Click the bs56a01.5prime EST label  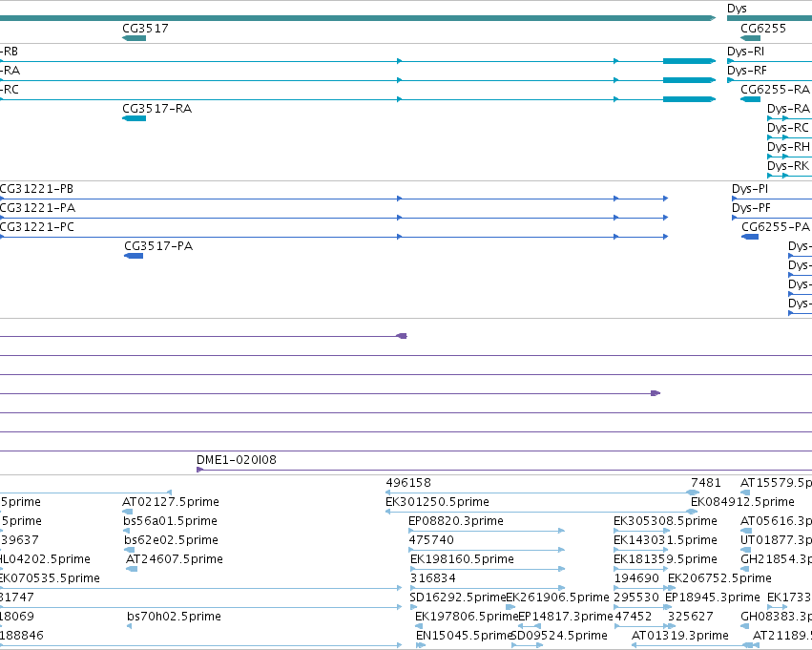[x=171, y=521]
